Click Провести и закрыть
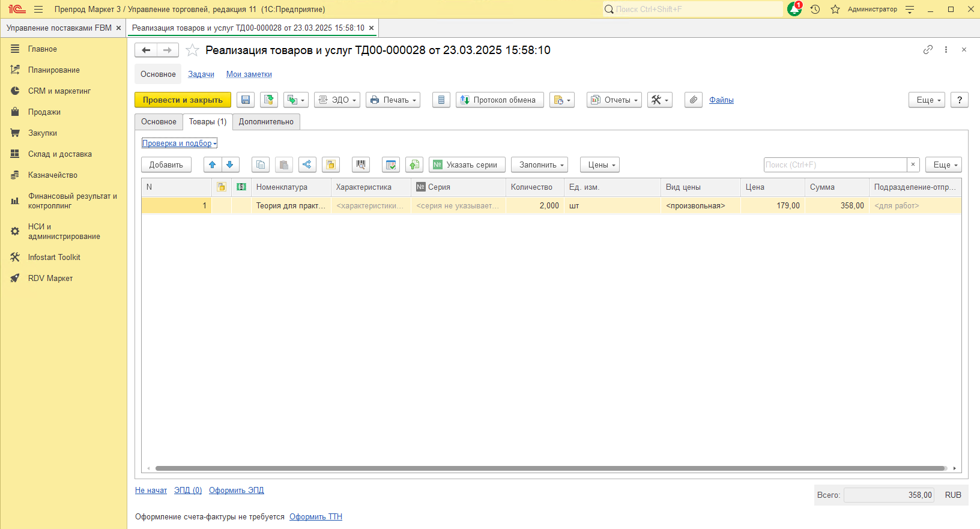Image resolution: width=980 pixels, height=529 pixels. [x=183, y=100]
